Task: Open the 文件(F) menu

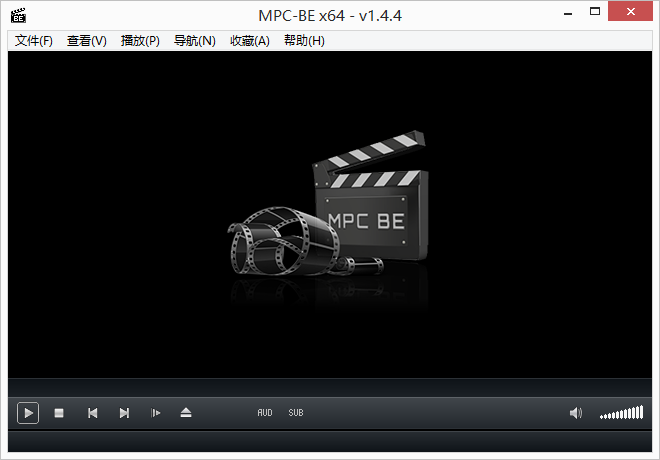Action: 34,41
